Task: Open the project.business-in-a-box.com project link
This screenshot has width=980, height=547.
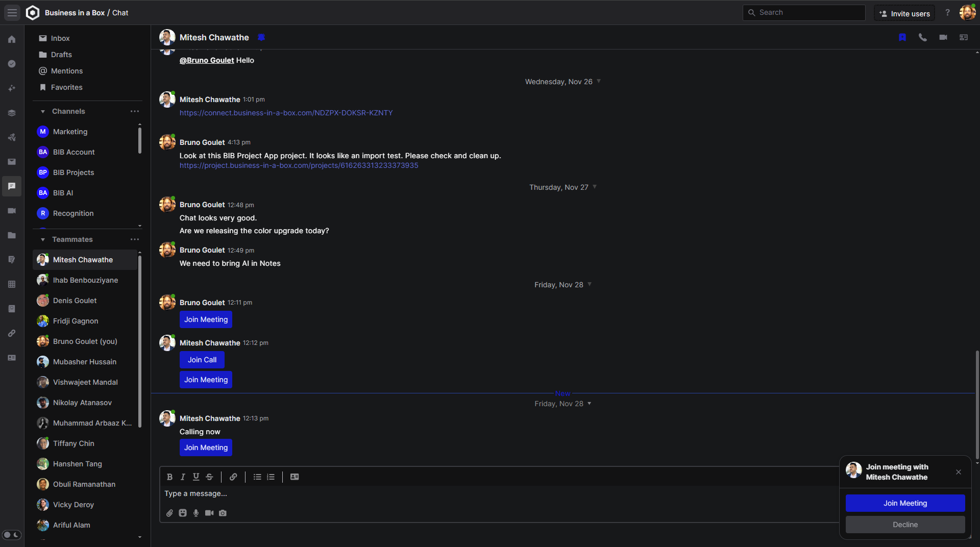Action: coord(299,165)
